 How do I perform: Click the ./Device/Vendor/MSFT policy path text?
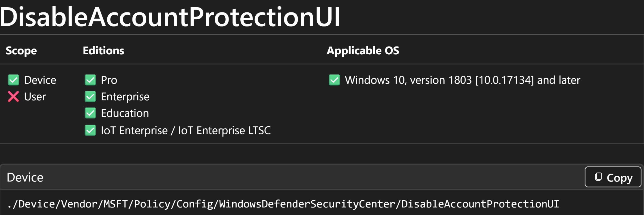[283, 204]
